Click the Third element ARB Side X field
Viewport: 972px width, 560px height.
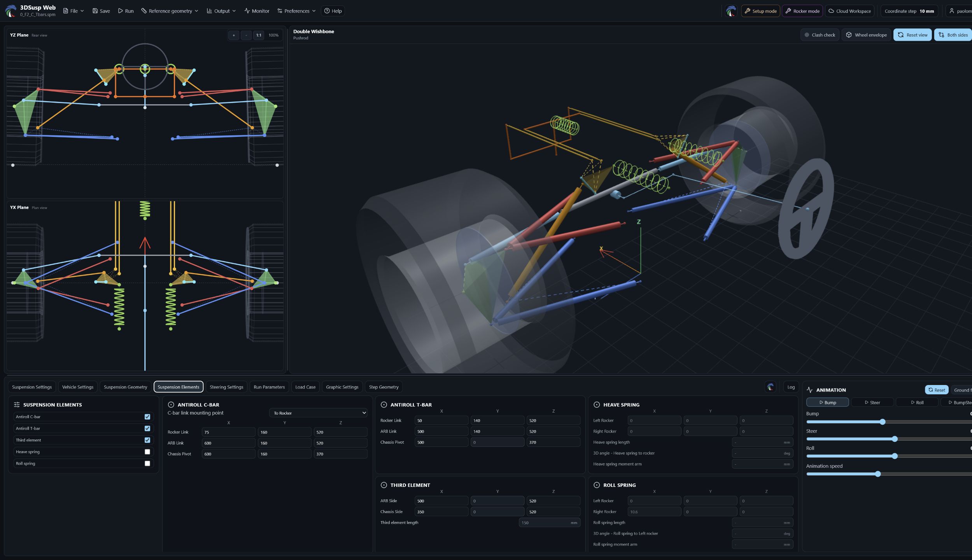441,501
